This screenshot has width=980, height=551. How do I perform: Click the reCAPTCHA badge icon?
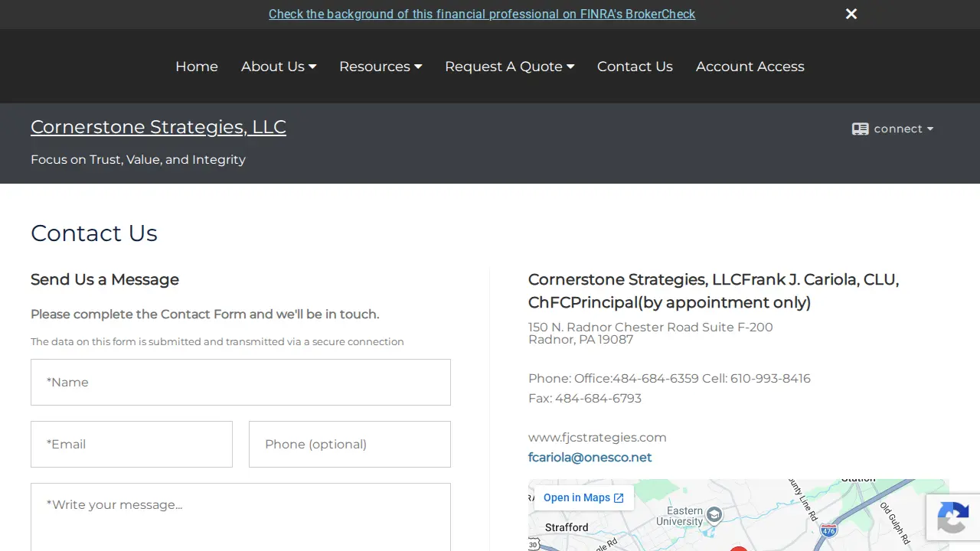953,518
